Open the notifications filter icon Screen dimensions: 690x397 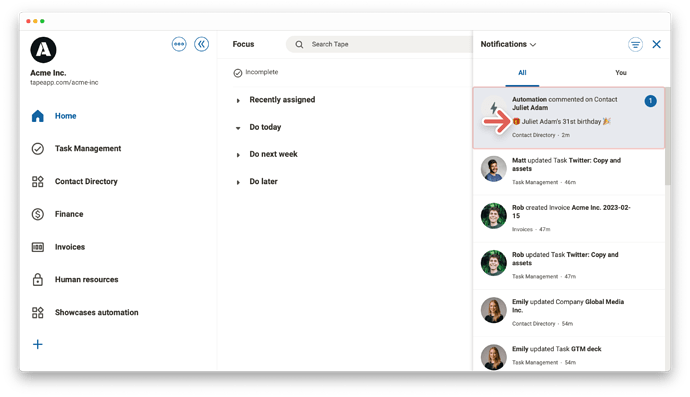tap(635, 44)
